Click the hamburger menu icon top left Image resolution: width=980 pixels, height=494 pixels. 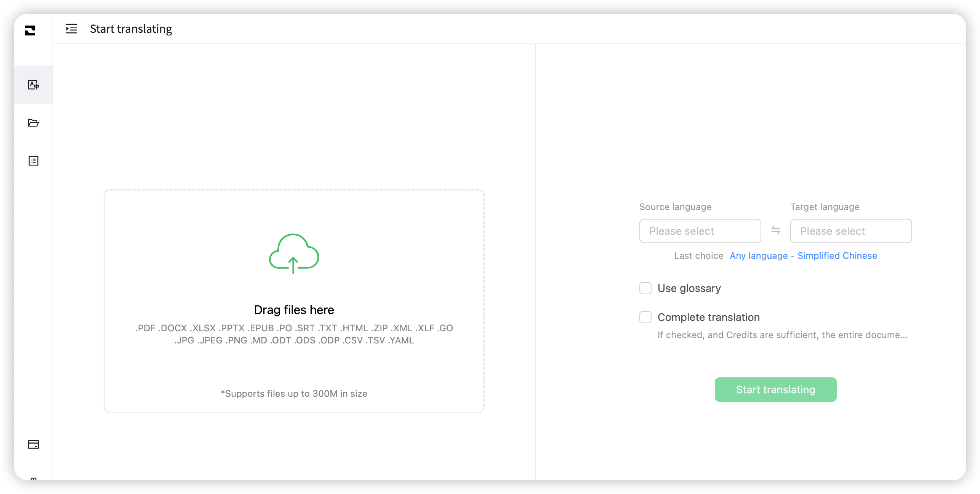point(71,28)
